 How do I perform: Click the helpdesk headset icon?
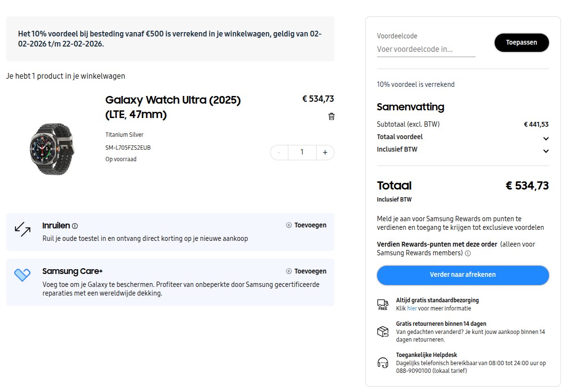(x=383, y=363)
